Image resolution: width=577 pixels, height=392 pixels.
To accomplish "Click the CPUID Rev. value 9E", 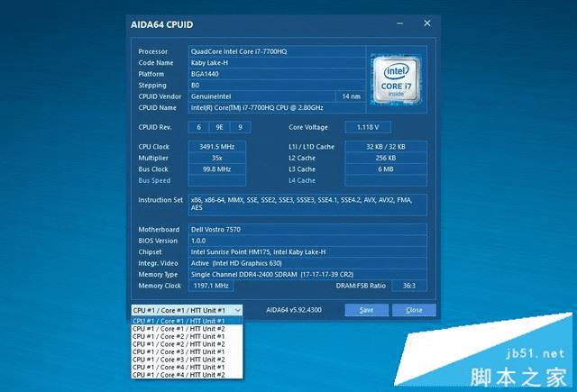I will (219, 127).
